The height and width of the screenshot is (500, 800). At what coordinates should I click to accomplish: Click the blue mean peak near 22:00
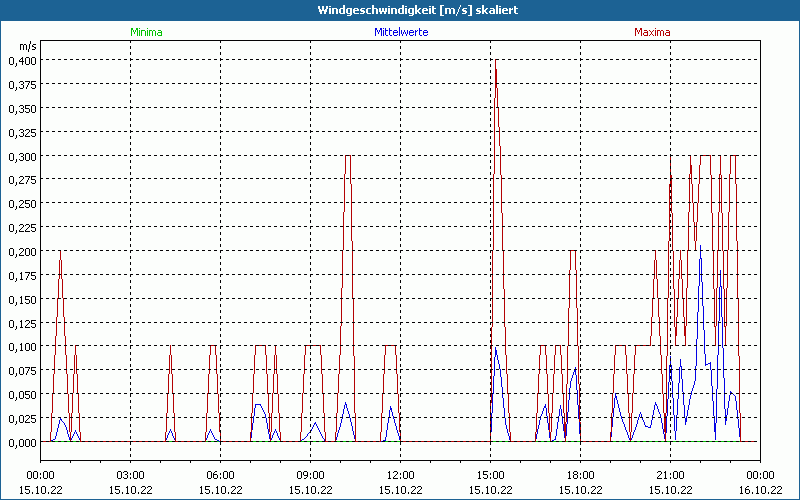pos(700,246)
